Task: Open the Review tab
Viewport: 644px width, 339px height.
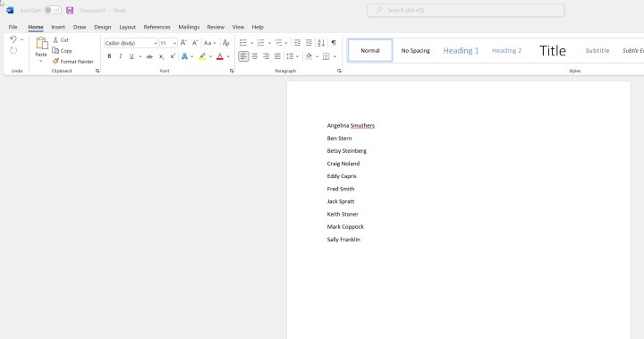Action: tap(216, 27)
